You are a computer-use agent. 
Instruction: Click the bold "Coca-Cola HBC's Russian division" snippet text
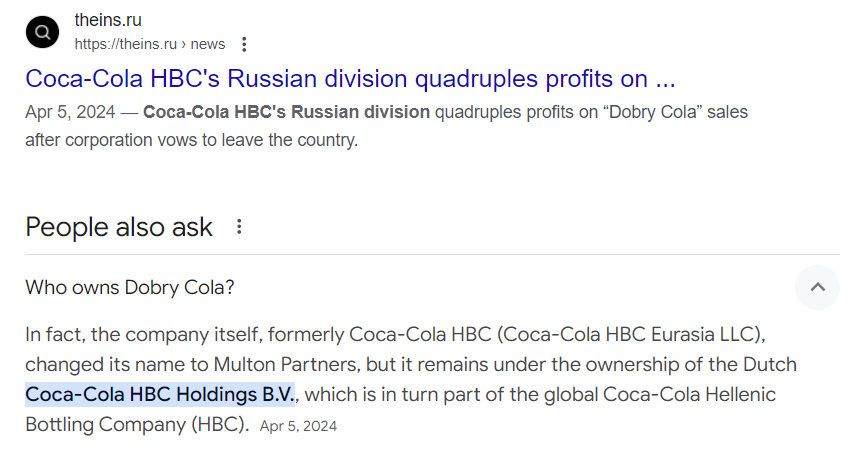(287, 111)
